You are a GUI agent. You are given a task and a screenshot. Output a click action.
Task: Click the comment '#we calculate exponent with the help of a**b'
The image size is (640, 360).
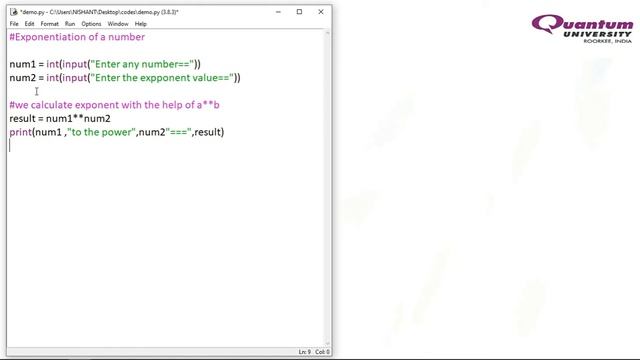click(114, 105)
